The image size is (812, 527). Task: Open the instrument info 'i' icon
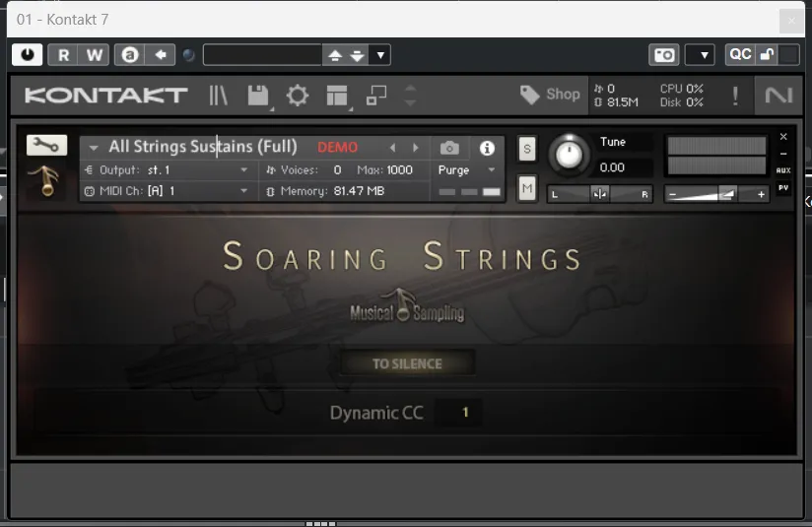(487, 149)
